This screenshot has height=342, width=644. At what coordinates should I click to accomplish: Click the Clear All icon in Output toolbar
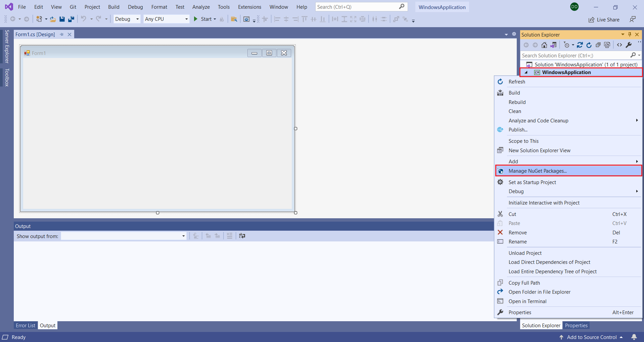(x=230, y=236)
